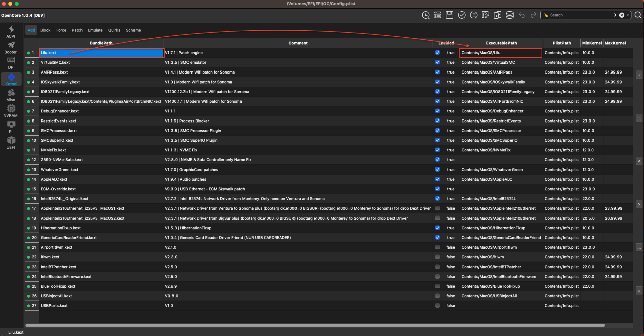This screenshot has height=336, width=644.
Task: Click the Comment column header
Action: click(298, 43)
